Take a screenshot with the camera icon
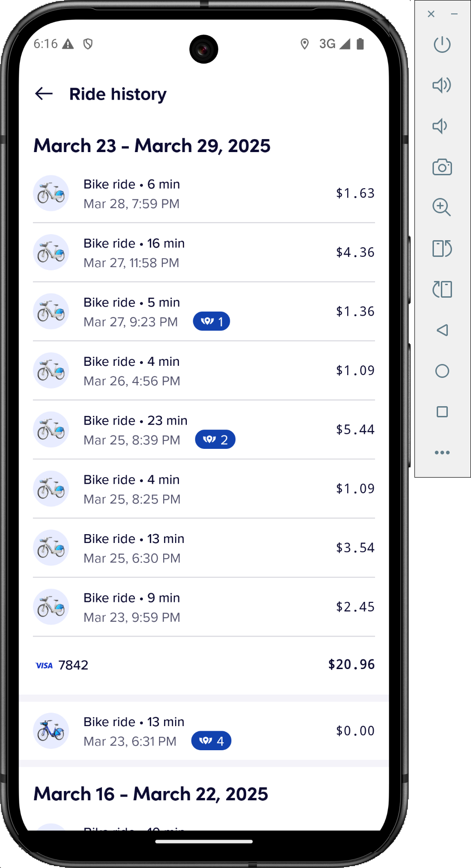Viewport: 471px width, 868px height. (x=442, y=167)
